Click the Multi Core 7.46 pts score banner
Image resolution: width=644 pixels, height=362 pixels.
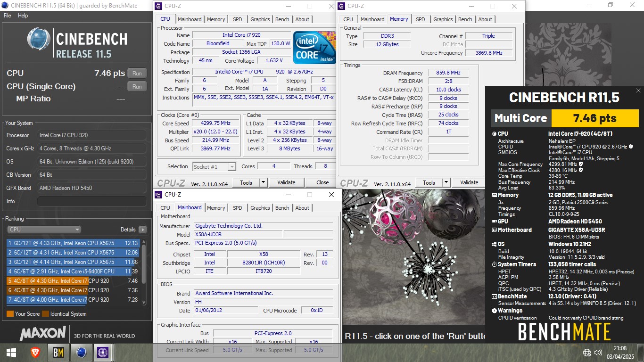pyautogui.click(x=565, y=118)
